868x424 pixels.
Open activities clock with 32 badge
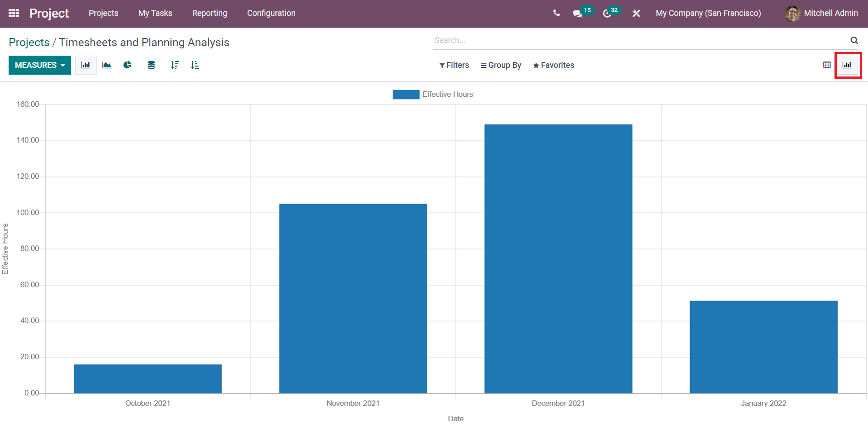[x=611, y=13]
